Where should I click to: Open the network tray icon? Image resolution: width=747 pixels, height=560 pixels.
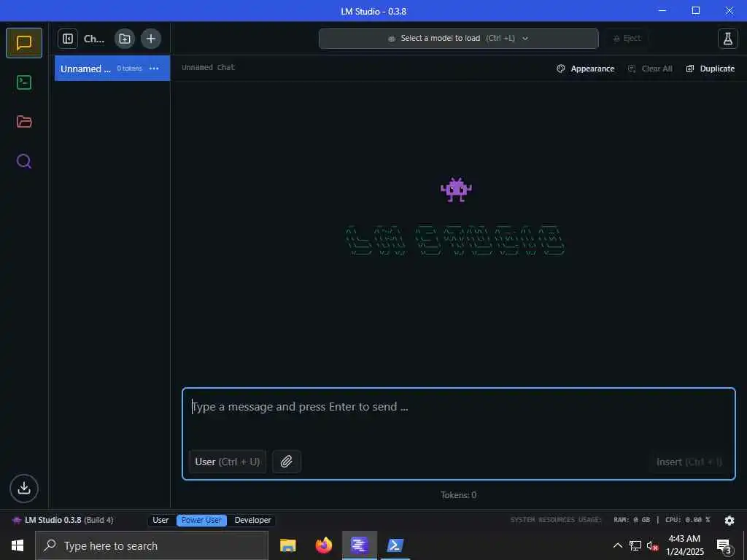[635, 545]
